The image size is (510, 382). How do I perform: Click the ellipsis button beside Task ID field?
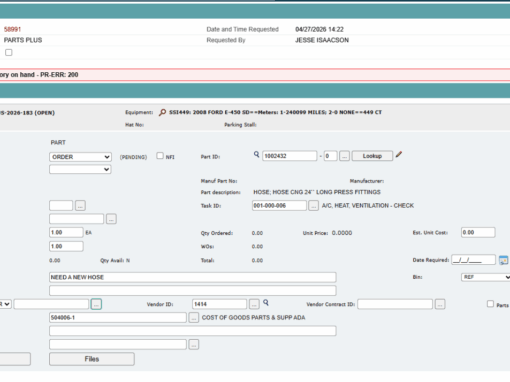tap(313, 206)
